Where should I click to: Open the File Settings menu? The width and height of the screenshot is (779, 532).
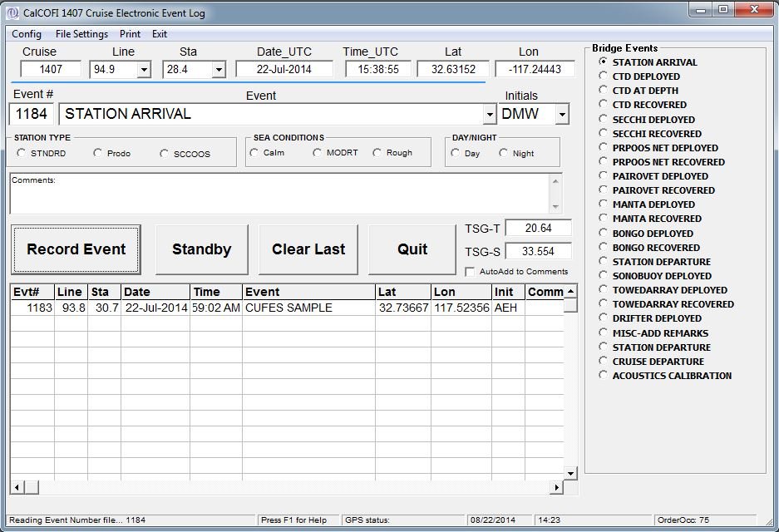[x=81, y=34]
